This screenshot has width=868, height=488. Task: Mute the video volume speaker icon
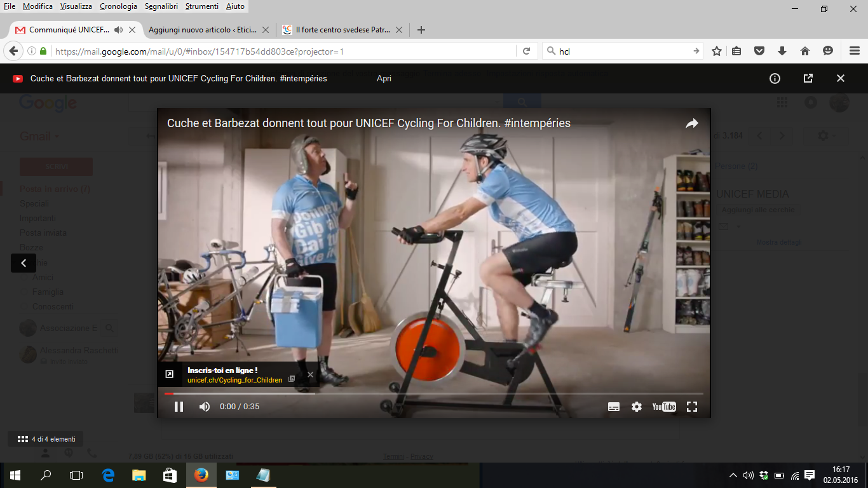[x=205, y=407]
